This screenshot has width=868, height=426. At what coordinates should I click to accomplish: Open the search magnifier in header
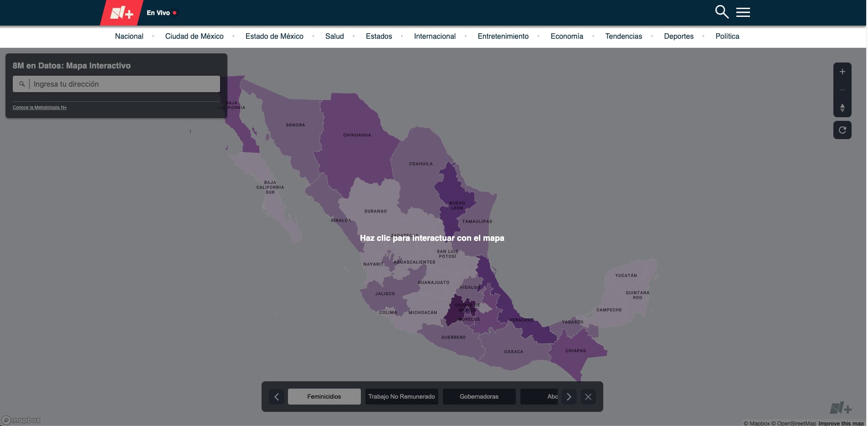[x=721, y=12]
